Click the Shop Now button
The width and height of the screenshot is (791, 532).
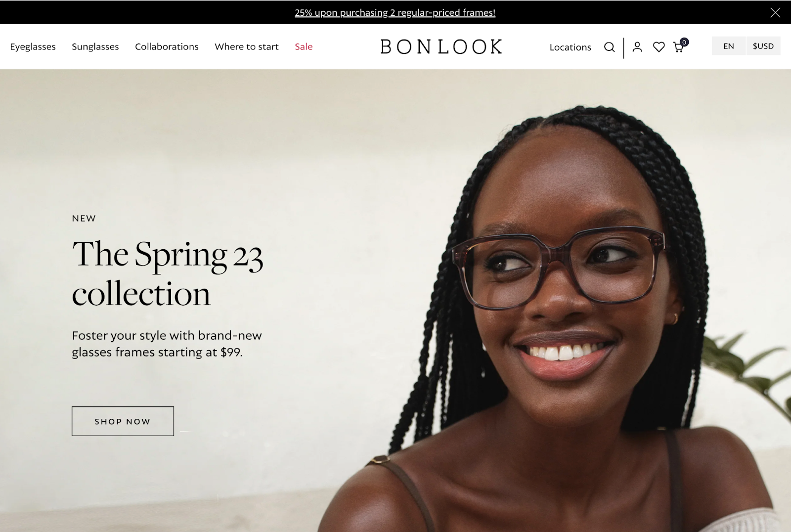coord(123,421)
